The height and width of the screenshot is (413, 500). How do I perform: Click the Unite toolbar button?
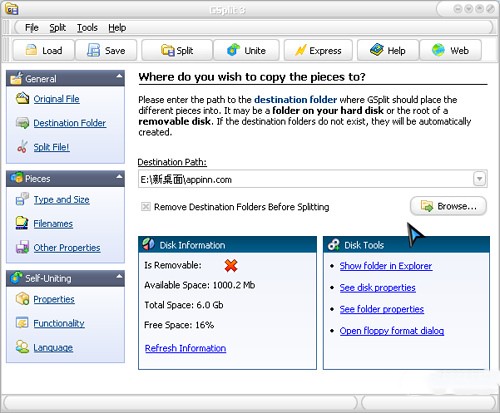tap(246, 50)
